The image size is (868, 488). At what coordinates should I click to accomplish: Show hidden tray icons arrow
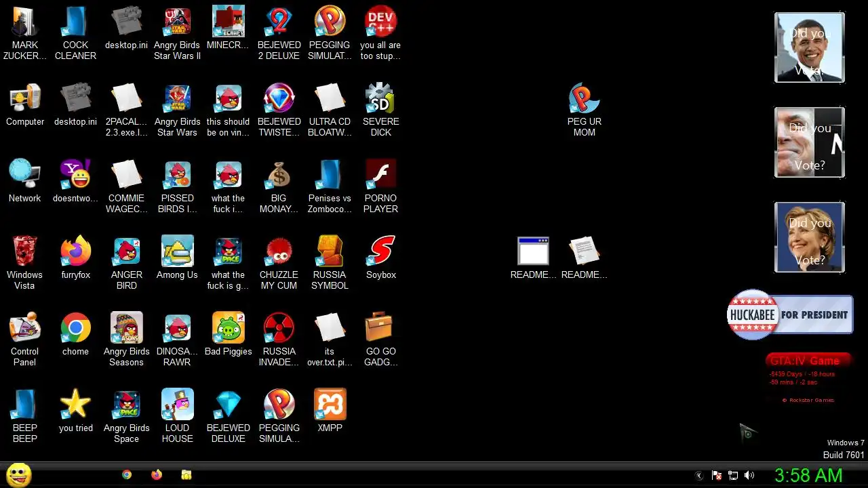click(699, 476)
